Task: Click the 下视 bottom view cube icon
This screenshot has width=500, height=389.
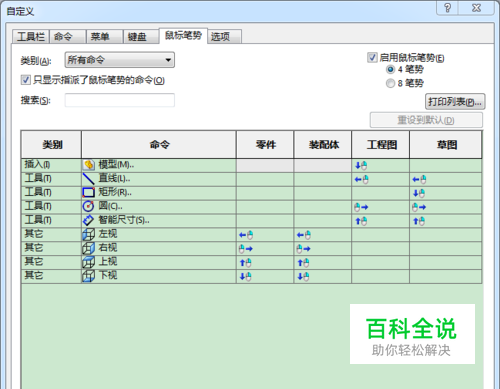Action: point(88,276)
